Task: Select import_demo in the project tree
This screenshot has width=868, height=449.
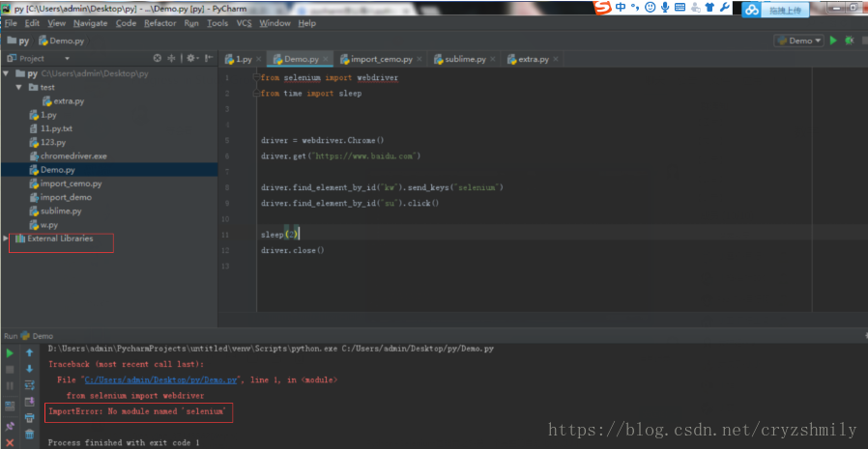Action: click(66, 197)
